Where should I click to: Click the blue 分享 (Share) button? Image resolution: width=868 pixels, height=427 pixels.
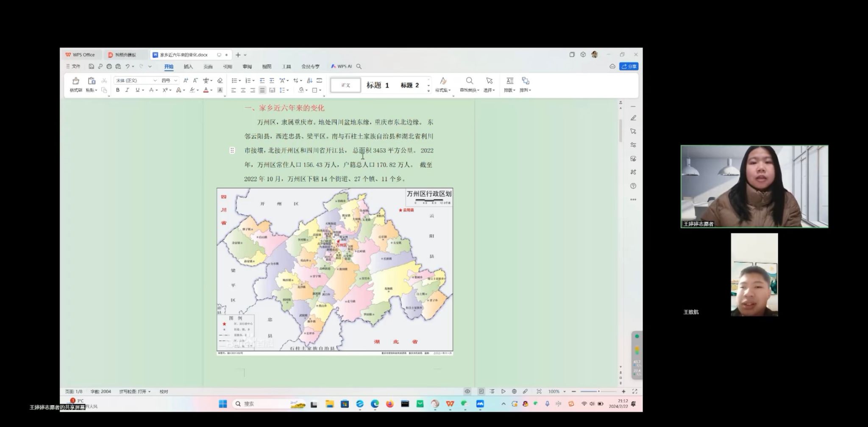(x=629, y=67)
